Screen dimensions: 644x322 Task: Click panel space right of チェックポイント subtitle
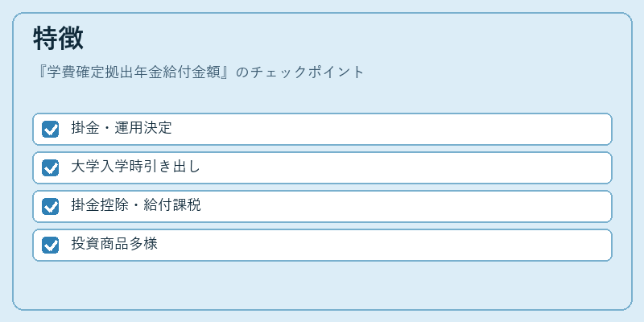click(x=493, y=72)
